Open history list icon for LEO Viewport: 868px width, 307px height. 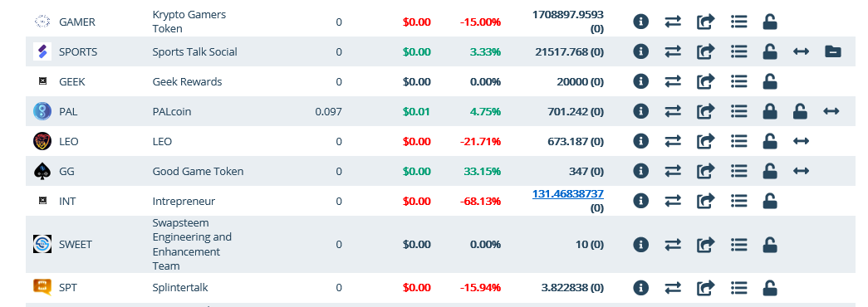[738, 142]
